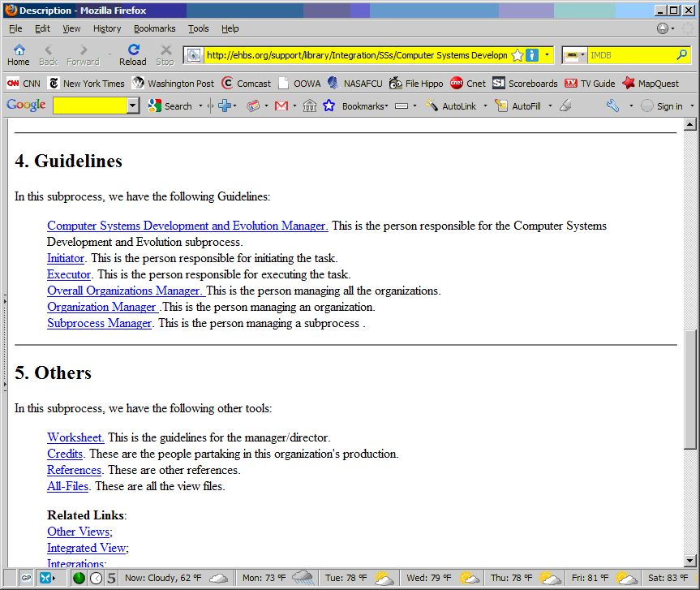Click the Tue: 78 °F forecast
Viewport: 700px width, 590px height.
(359, 578)
